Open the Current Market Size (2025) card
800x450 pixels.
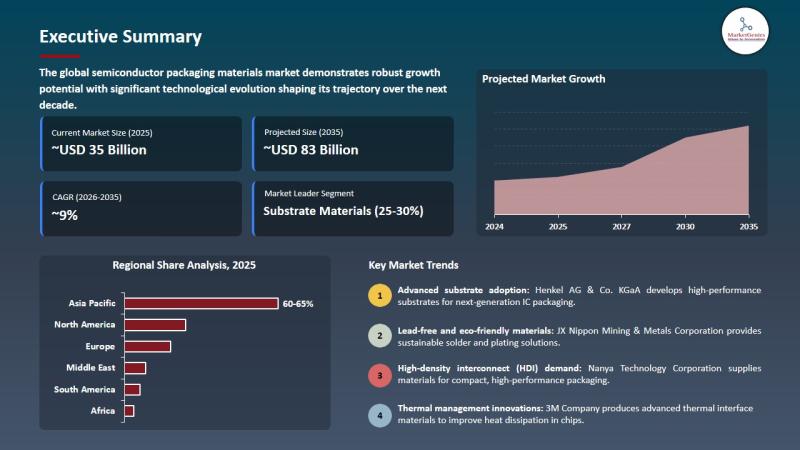(141, 143)
